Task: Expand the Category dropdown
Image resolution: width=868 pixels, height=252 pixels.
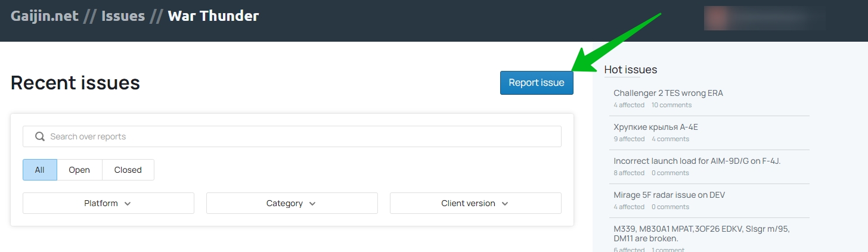Action: (x=292, y=203)
